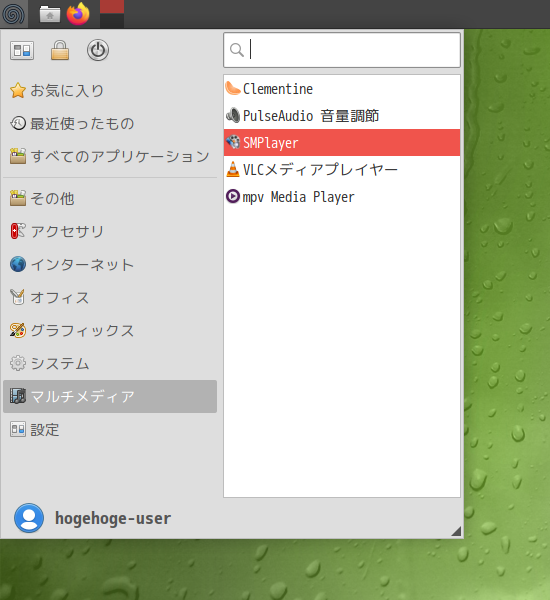Open the アクセサリ category
This screenshot has height=600, width=550.
(x=110, y=232)
